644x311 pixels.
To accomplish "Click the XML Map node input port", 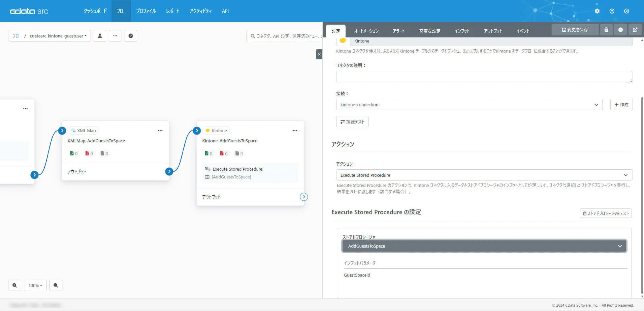I will [x=62, y=131].
